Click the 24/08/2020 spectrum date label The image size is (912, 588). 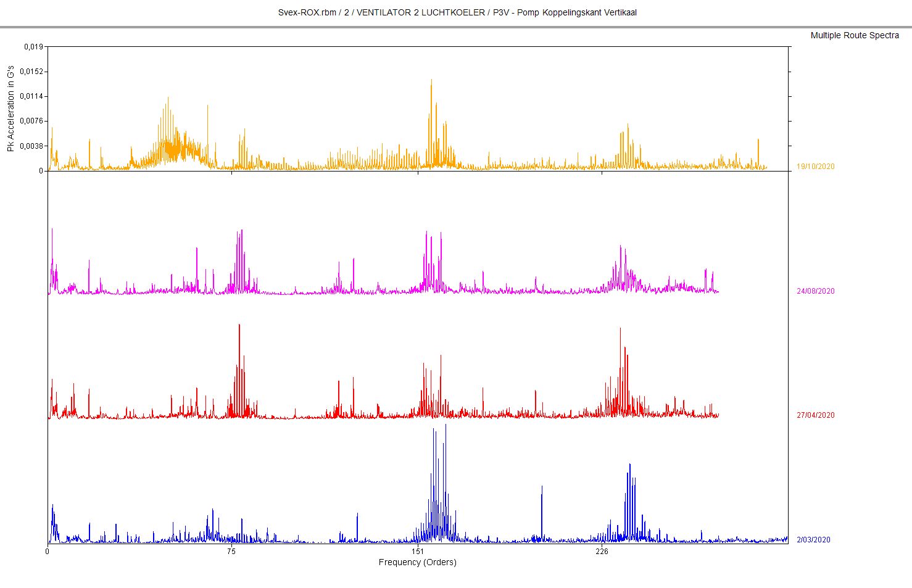[x=815, y=291]
